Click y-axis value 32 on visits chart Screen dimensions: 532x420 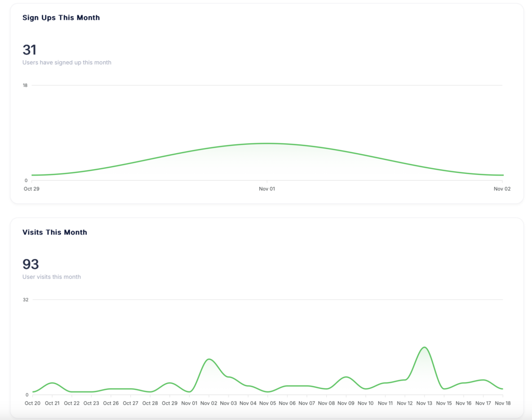click(25, 300)
